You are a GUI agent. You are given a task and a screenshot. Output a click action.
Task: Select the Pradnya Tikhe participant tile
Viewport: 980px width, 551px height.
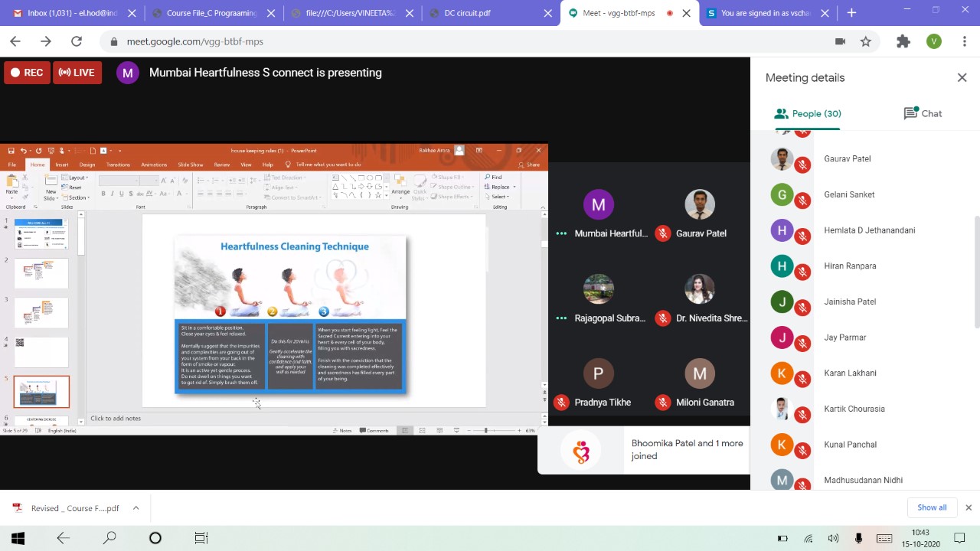(x=598, y=383)
